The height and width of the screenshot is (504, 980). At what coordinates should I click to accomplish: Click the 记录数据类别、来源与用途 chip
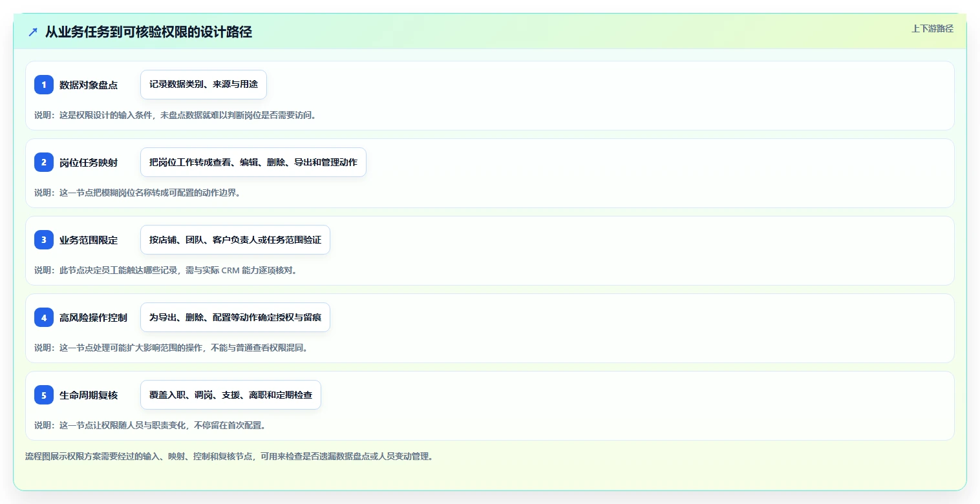(204, 85)
